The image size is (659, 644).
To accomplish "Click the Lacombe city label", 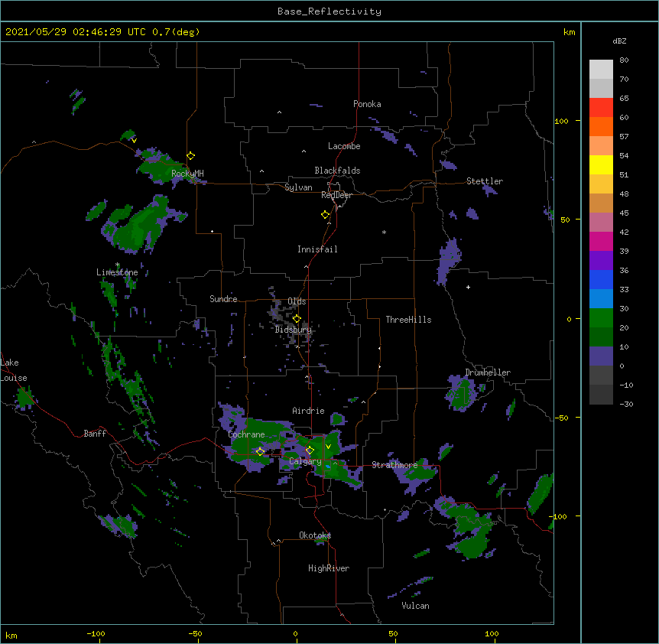I will [x=344, y=146].
